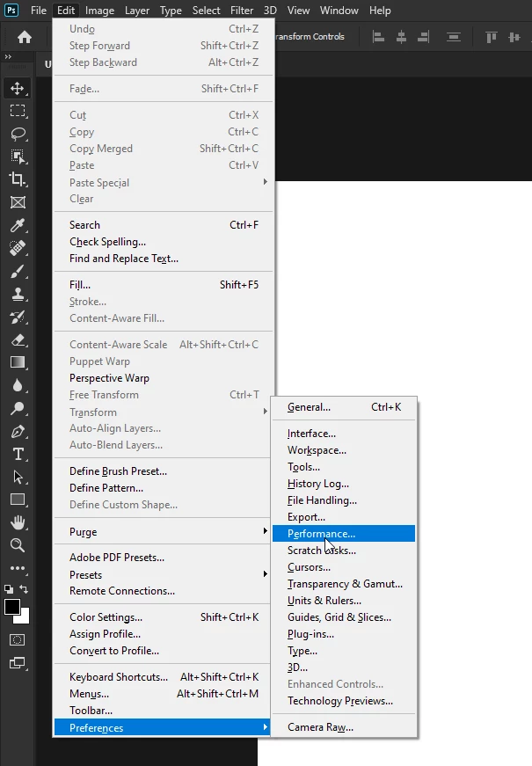The width and height of the screenshot is (532, 766).
Task: Open the Edit Toolbar three-dots menu
Action: click(18, 567)
